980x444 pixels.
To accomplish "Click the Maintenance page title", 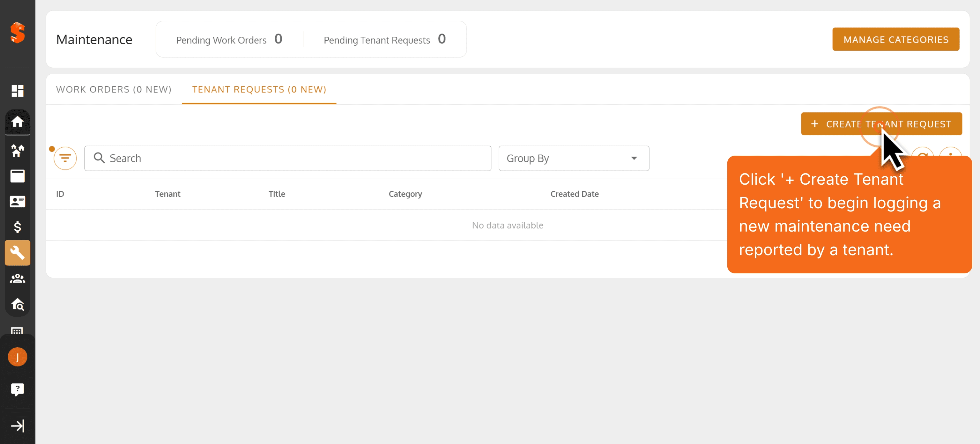I will point(94,40).
